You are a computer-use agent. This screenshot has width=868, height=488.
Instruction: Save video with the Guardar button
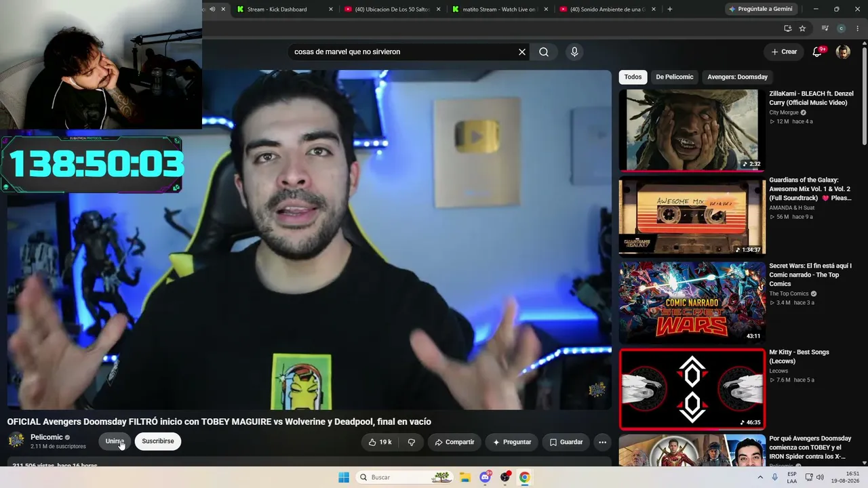pyautogui.click(x=566, y=442)
